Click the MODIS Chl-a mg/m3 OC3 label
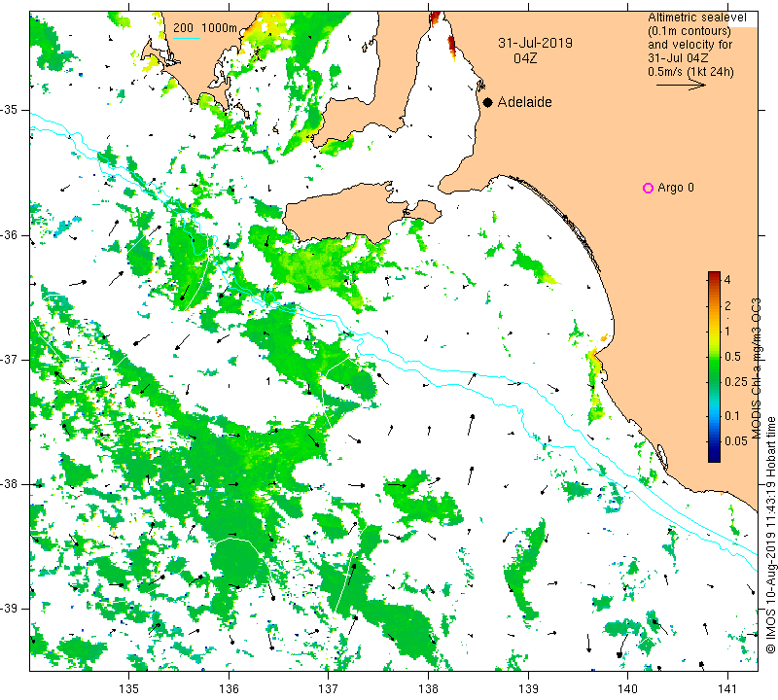778x700 pixels. (756, 368)
